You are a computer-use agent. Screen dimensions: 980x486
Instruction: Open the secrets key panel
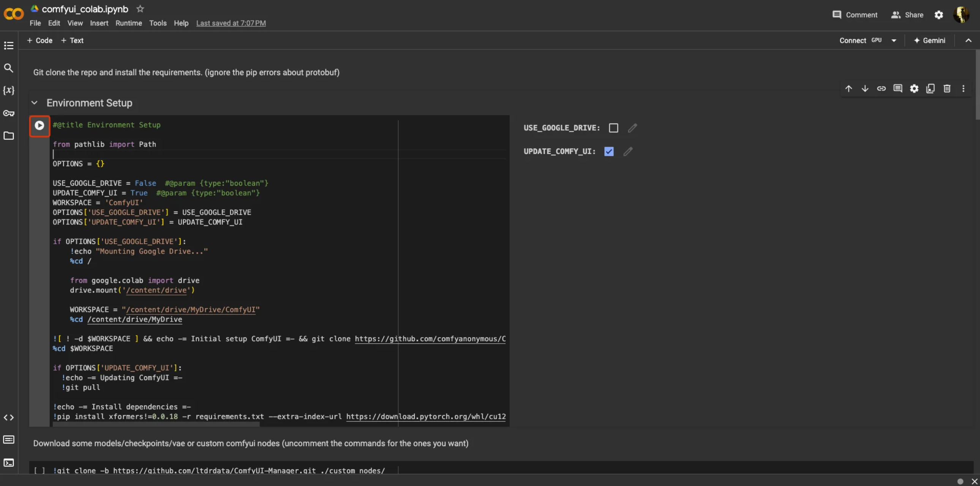pos(8,113)
